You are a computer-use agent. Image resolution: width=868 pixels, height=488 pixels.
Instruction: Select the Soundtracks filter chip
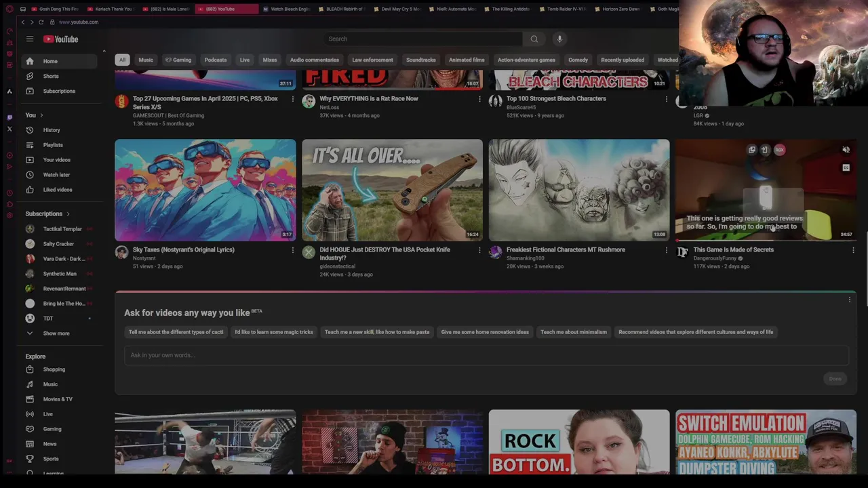tap(420, 60)
